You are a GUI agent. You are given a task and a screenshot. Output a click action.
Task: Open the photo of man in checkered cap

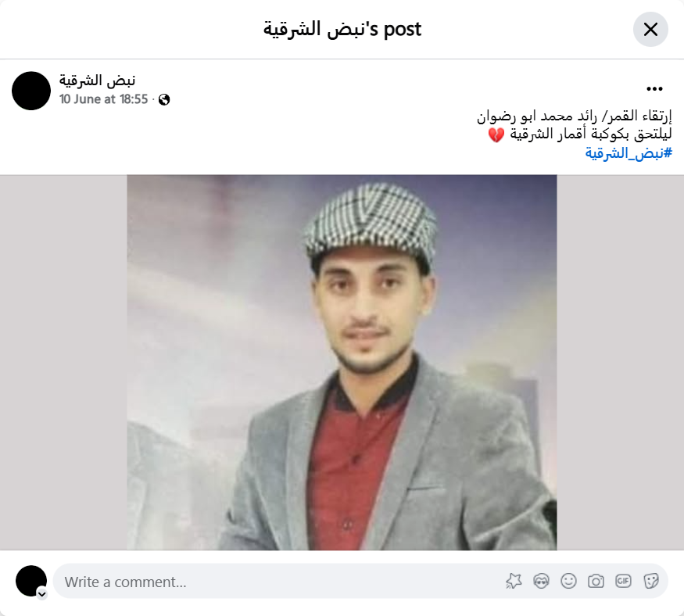(x=342, y=362)
